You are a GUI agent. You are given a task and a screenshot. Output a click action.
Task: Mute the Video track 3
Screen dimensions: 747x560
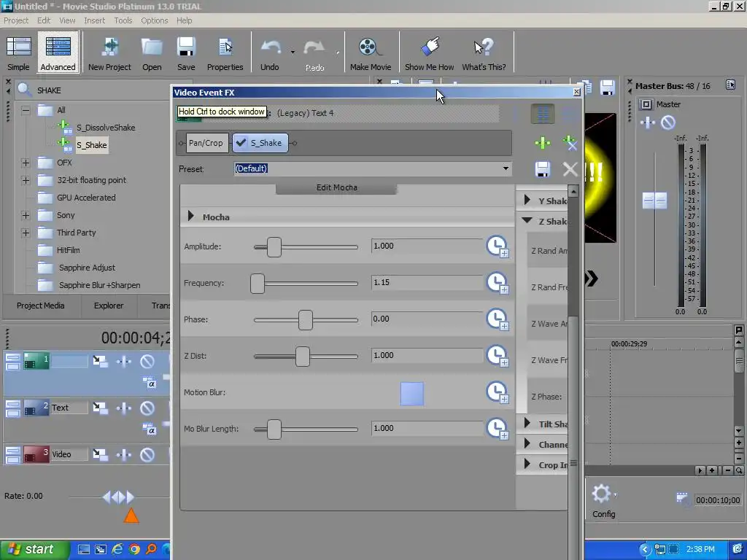[x=147, y=455]
